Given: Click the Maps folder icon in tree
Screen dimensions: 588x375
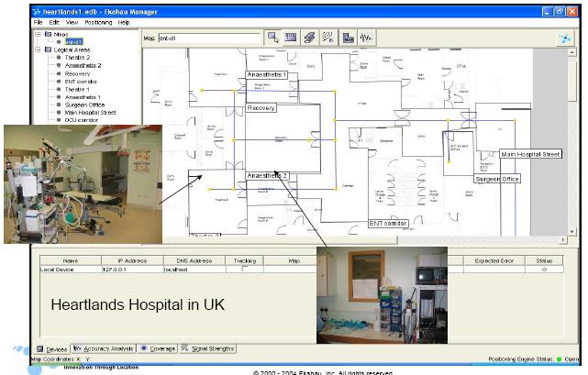Looking at the screenshot, I should [x=48, y=34].
